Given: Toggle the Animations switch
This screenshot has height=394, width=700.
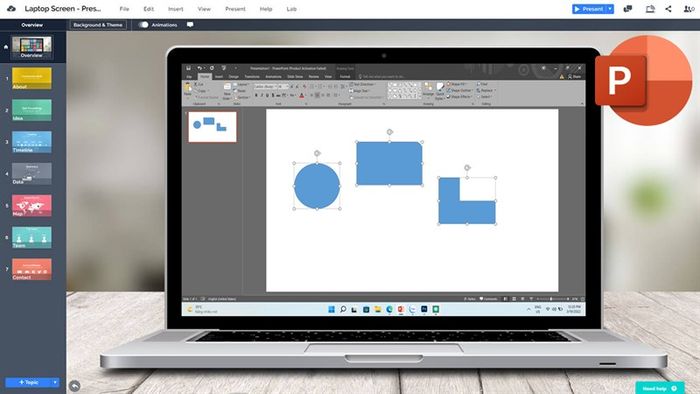Looking at the screenshot, I should pos(143,25).
